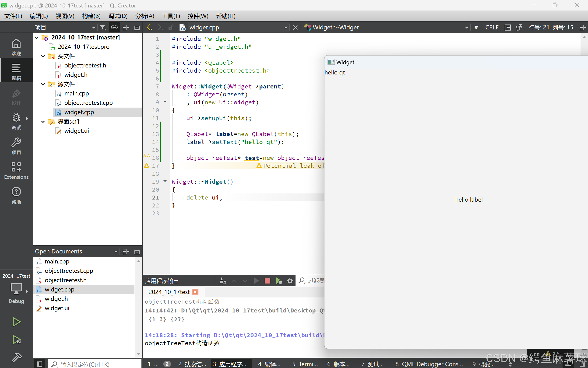Click the line and column indicator
Image resolution: width=588 pixels, height=368 pixels.
(x=551, y=28)
